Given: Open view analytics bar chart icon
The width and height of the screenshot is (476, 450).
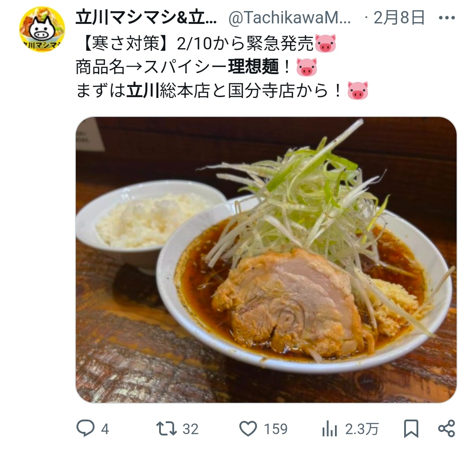Looking at the screenshot, I should click(329, 428).
